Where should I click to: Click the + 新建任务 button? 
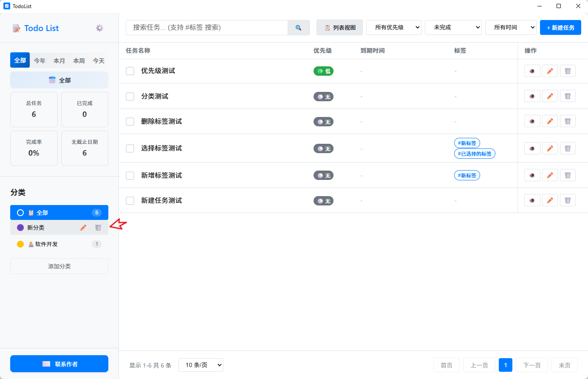coord(560,28)
